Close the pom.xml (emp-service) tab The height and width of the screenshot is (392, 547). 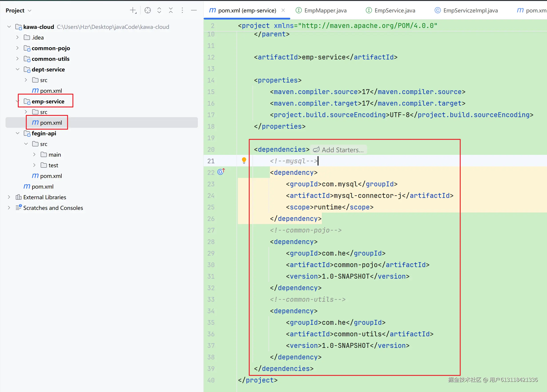pos(283,10)
